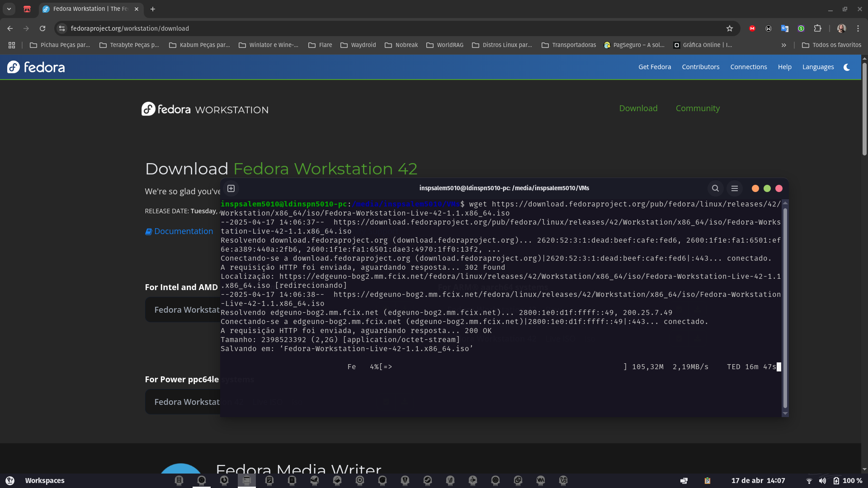Open Contributors navigation menu
The image size is (868, 488).
click(701, 67)
